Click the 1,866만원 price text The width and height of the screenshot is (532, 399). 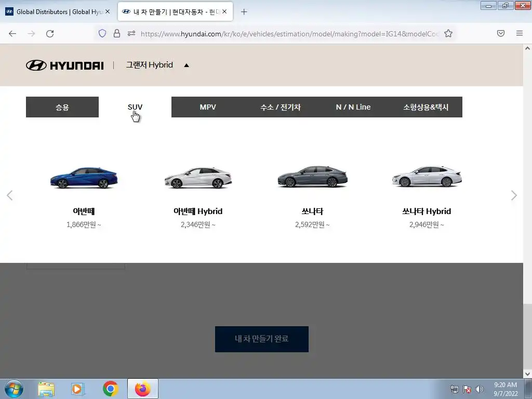[x=84, y=224]
